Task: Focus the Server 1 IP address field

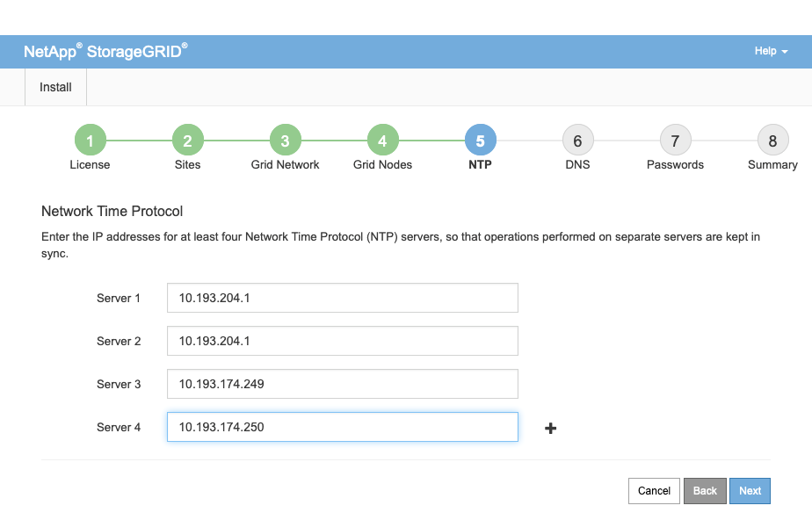Action: pos(342,298)
